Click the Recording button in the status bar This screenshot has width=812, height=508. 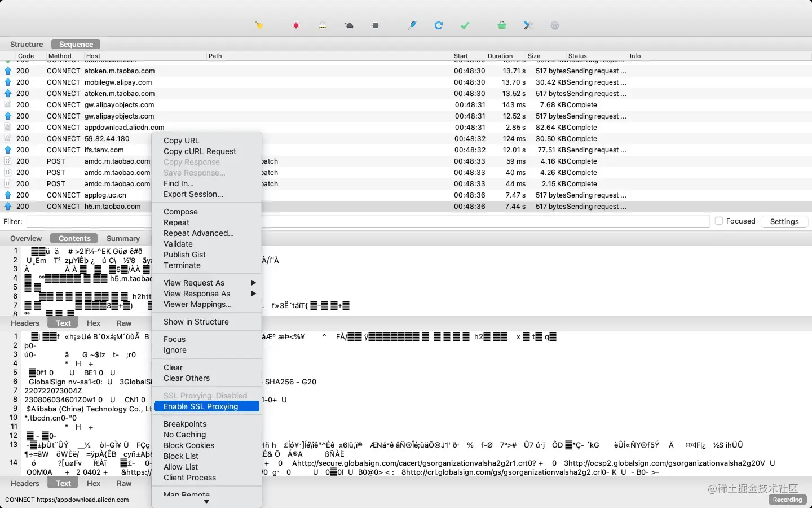(787, 500)
